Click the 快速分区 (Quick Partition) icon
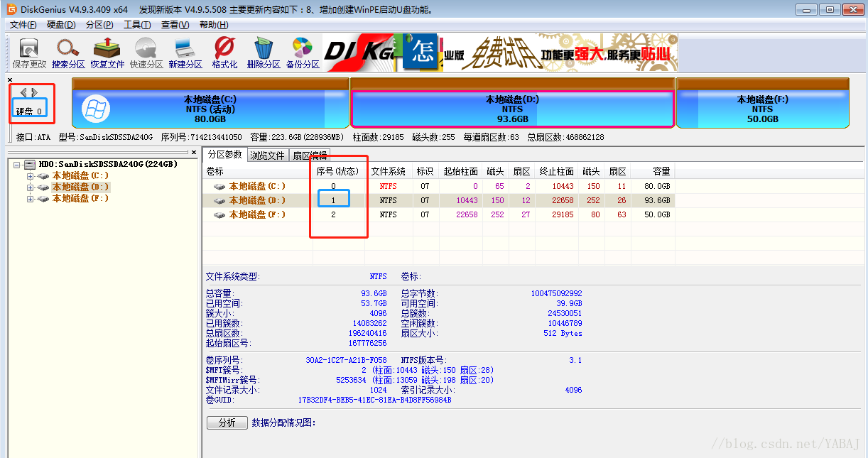Viewport: 868px width, 458px height. [146, 53]
